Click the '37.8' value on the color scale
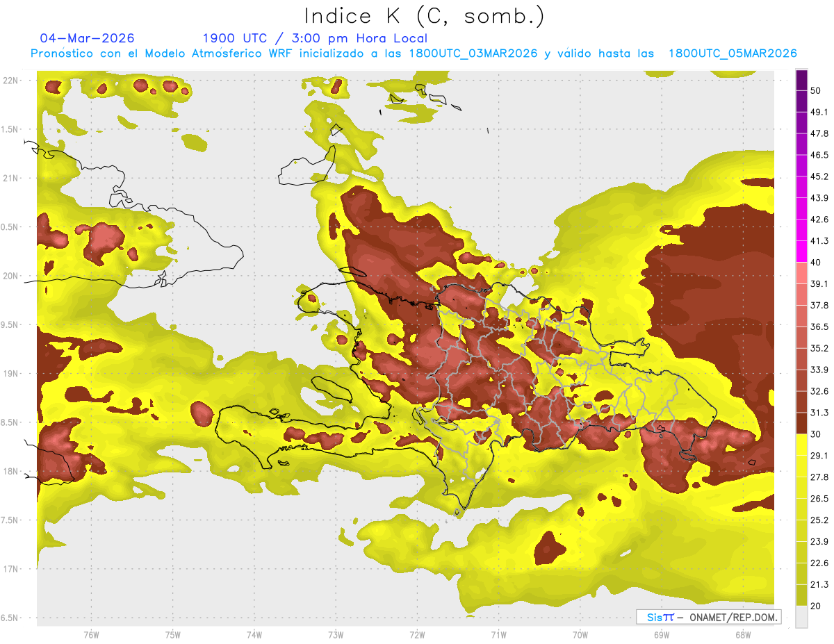Viewport: 834px width, 644px height. click(x=819, y=305)
